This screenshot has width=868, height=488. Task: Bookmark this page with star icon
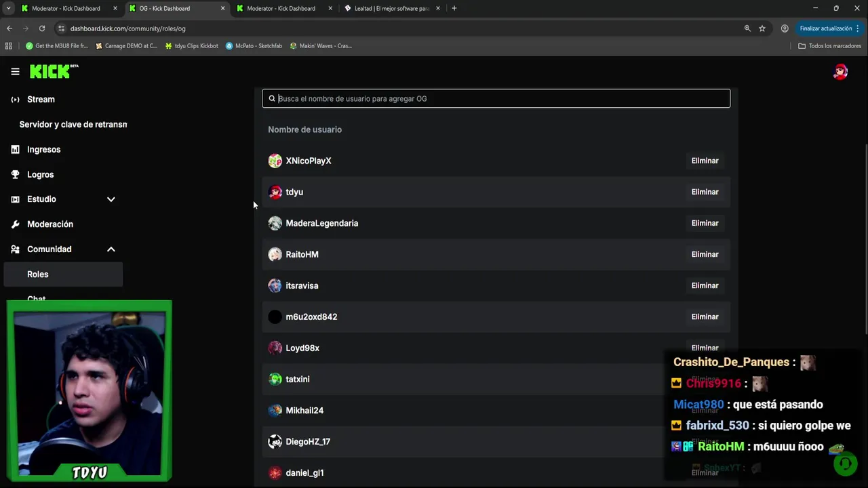coord(762,28)
